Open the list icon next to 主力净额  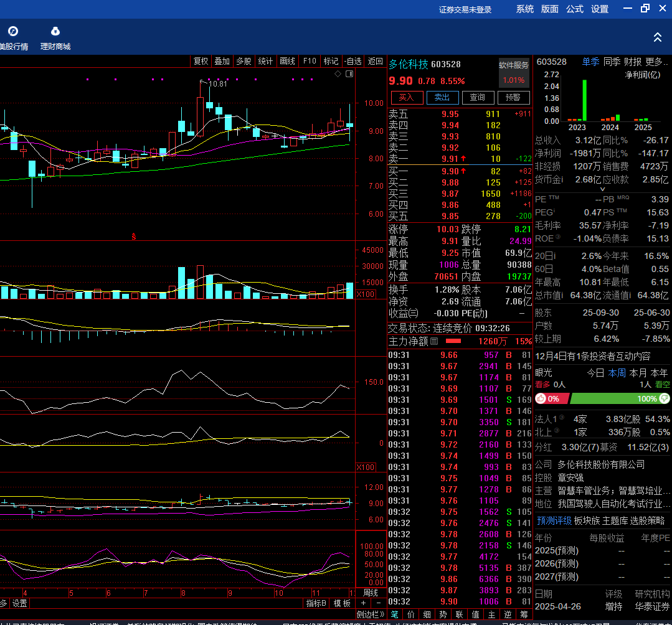(x=434, y=341)
